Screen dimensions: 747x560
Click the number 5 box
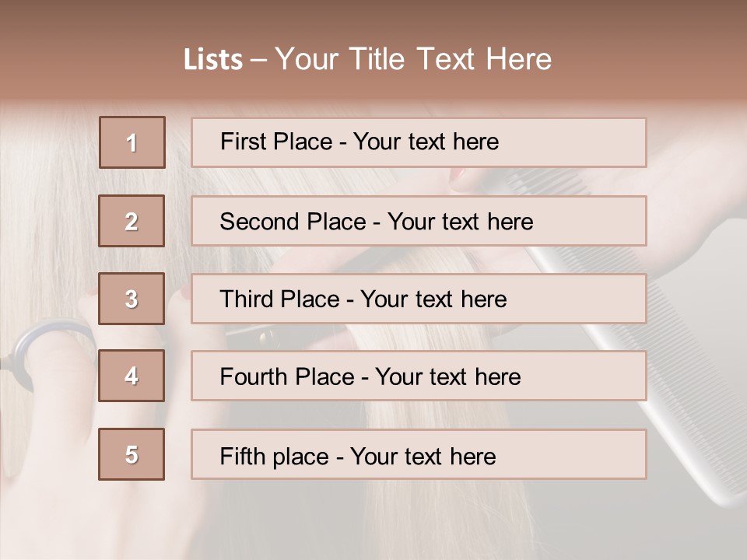[132, 454]
